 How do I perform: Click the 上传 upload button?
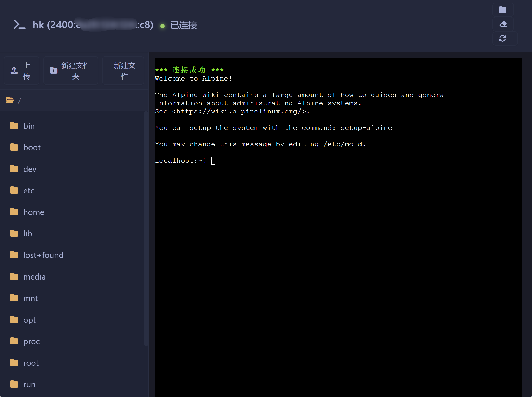click(x=22, y=71)
